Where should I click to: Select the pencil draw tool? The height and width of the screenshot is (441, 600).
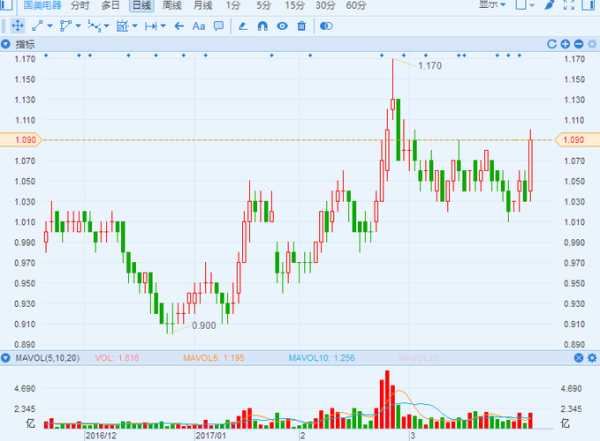coord(242,25)
